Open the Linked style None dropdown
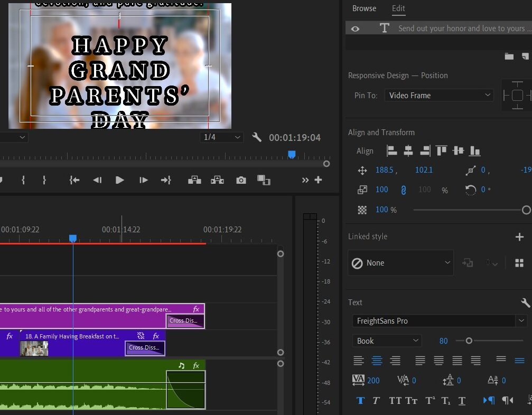 click(x=400, y=263)
